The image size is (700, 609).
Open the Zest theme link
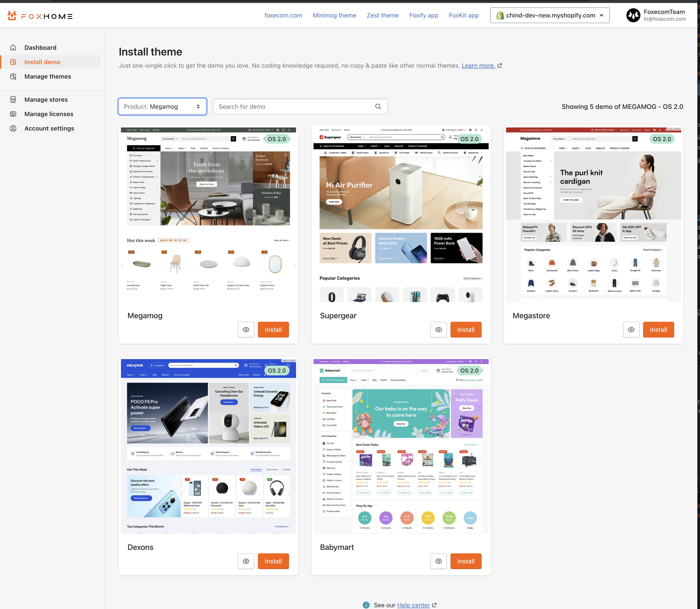[383, 15]
